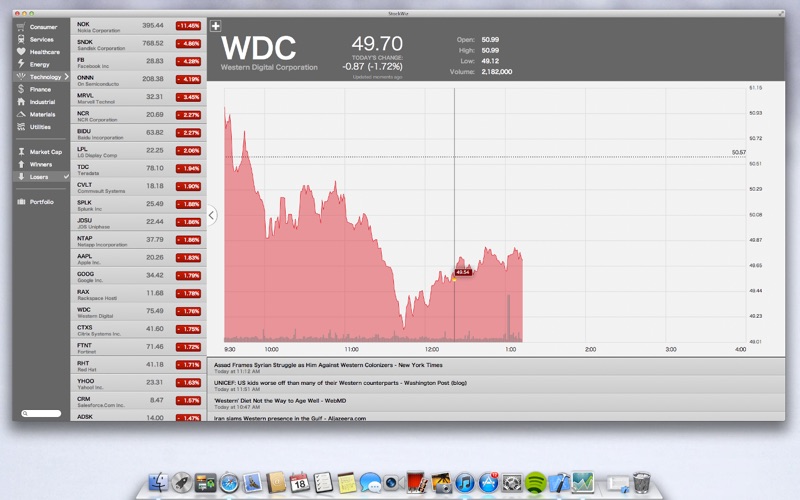Select the CTXS Citrix Systems row
Screen dimensions: 800x500
tap(138, 329)
